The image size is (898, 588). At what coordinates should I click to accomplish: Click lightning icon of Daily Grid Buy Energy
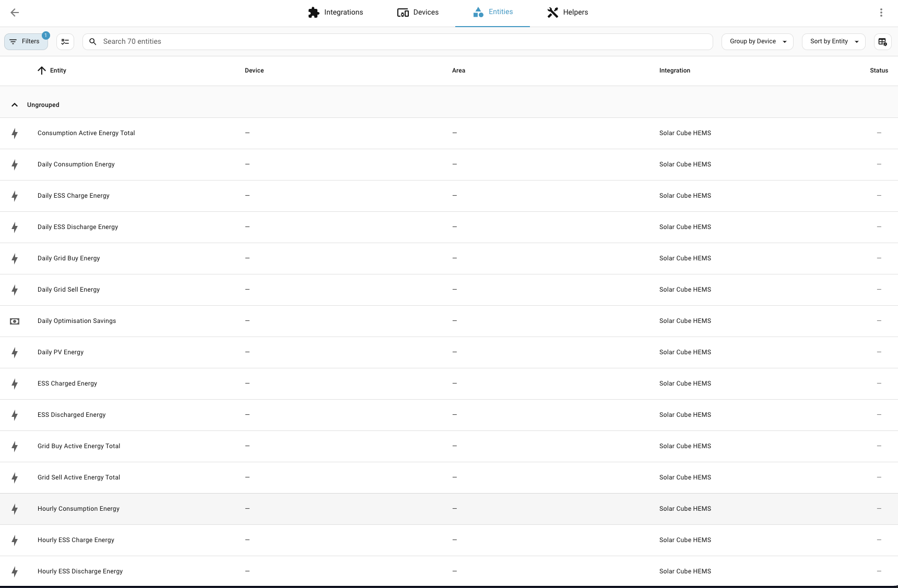click(15, 259)
